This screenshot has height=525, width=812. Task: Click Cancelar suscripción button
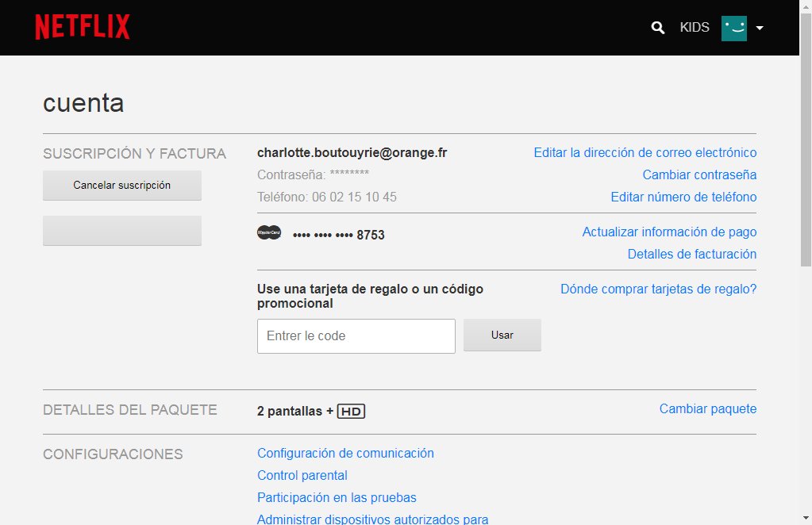[x=122, y=185]
